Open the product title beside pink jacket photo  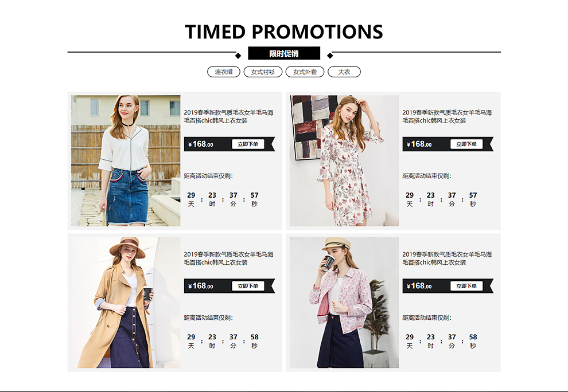coord(447,258)
